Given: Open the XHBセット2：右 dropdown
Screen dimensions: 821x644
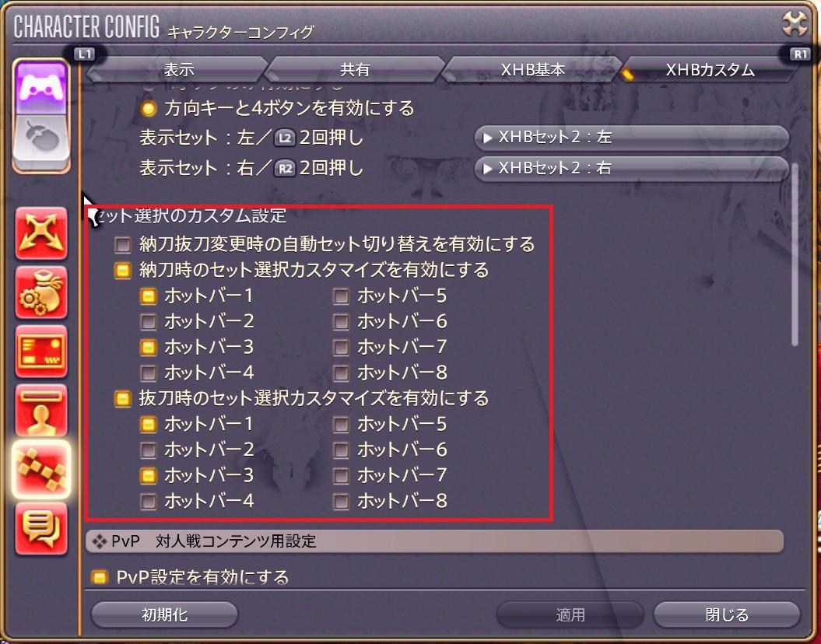Looking at the screenshot, I should coord(631,169).
